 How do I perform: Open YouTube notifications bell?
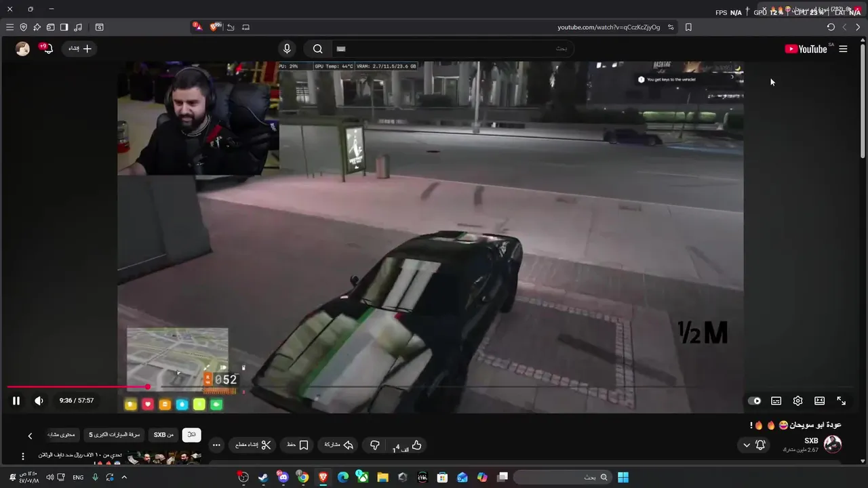(x=47, y=49)
